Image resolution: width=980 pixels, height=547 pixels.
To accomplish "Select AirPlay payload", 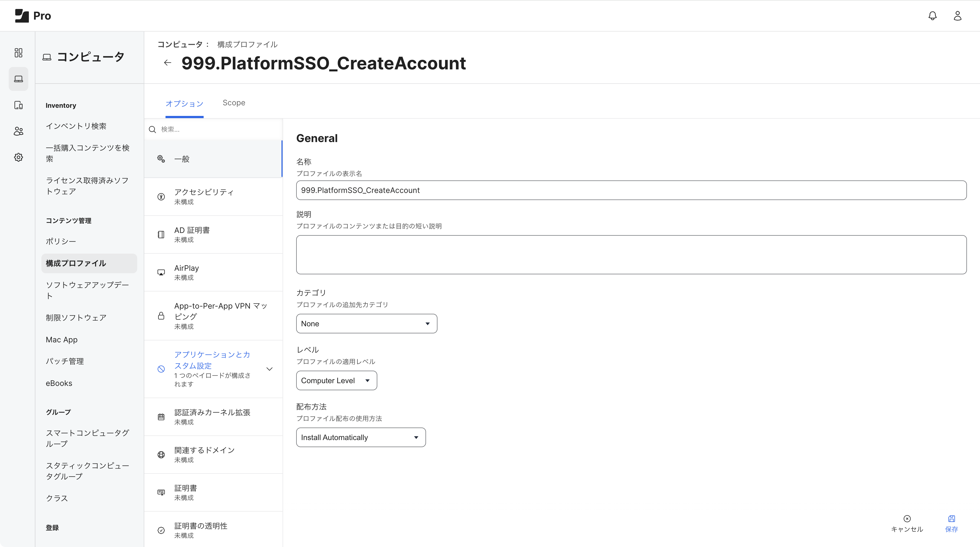I will point(213,272).
